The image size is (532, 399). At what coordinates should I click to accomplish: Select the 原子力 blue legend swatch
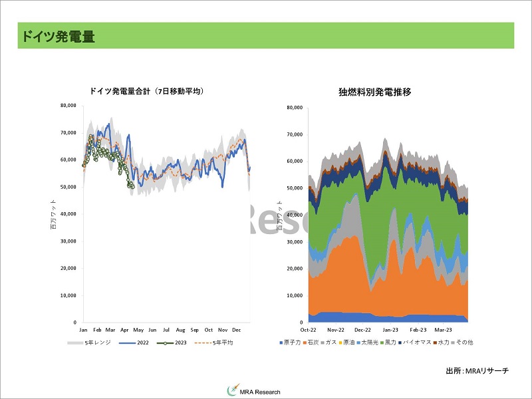click(x=281, y=342)
